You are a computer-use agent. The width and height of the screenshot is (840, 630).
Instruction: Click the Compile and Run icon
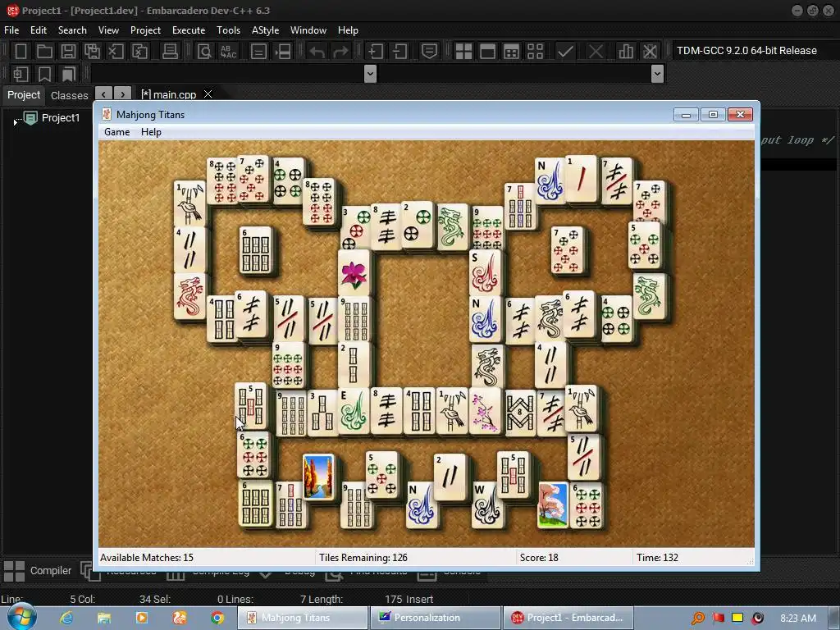tap(512, 52)
